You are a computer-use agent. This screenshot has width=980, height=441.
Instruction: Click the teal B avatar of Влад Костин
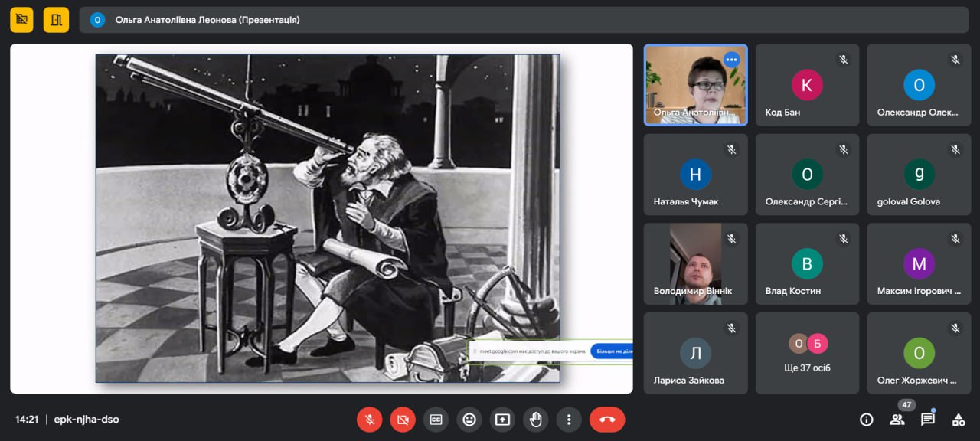(x=807, y=264)
